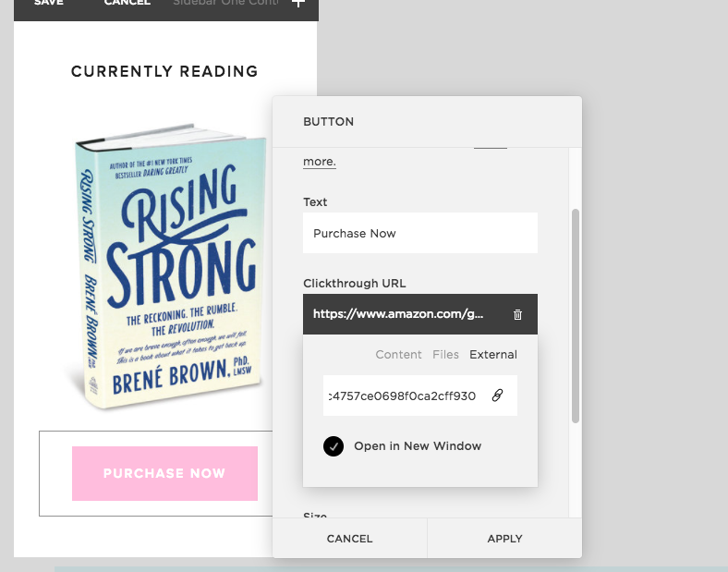The image size is (728, 572).
Task: Follow the 'more.' link in dialog
Action: [320, 162]
